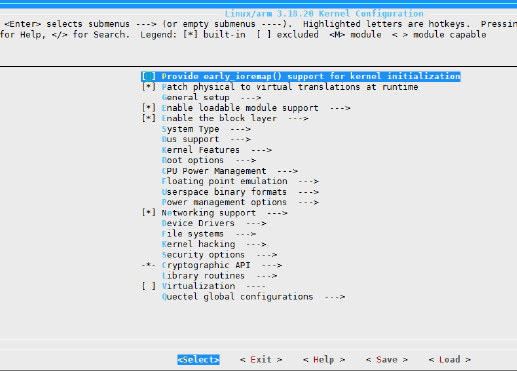
Task: Select the Enable the block layer label
Action: 219,118
